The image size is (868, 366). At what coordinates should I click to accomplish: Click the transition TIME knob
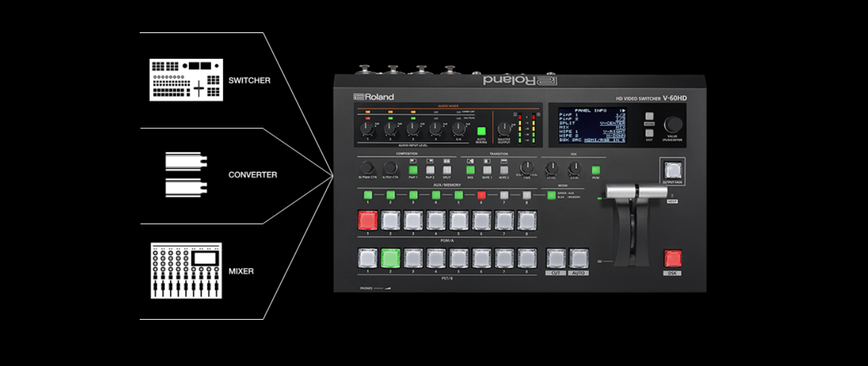pyautogui.click(x=526, y=168)
